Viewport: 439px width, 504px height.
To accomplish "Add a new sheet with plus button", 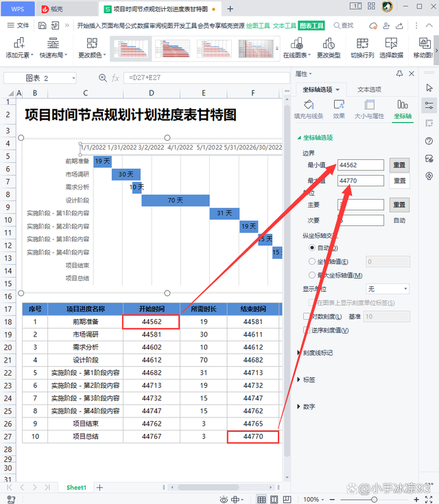I will [100, 488].
